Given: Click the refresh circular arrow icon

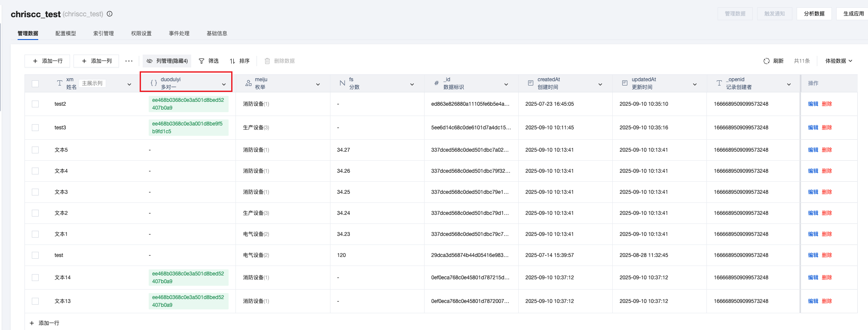Looking at the screenshot, I should (767, 61).
